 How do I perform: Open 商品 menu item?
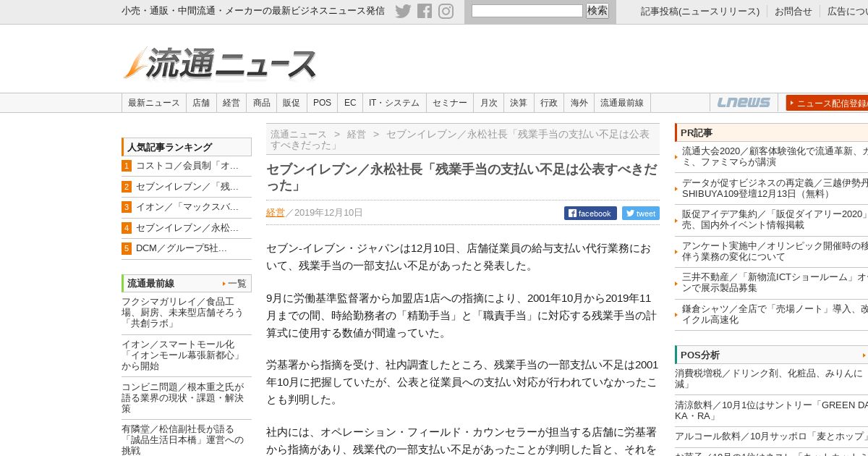[261, 103]
